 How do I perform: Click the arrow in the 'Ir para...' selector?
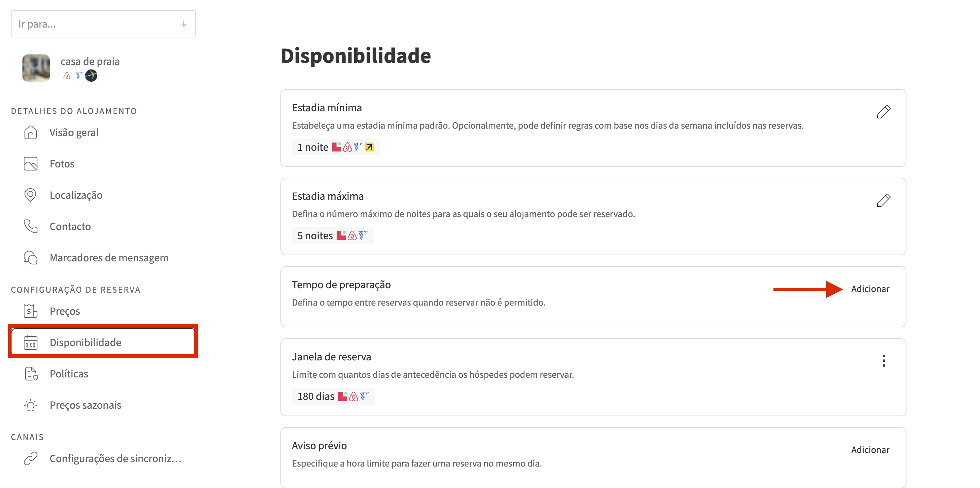click(x=184, y=24)
